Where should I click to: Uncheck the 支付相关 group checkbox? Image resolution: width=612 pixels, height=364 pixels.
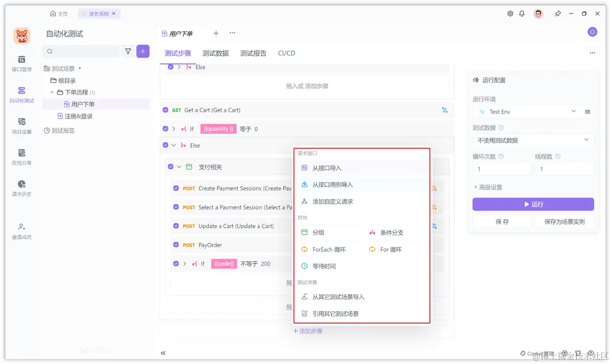[x=171, y=167]
